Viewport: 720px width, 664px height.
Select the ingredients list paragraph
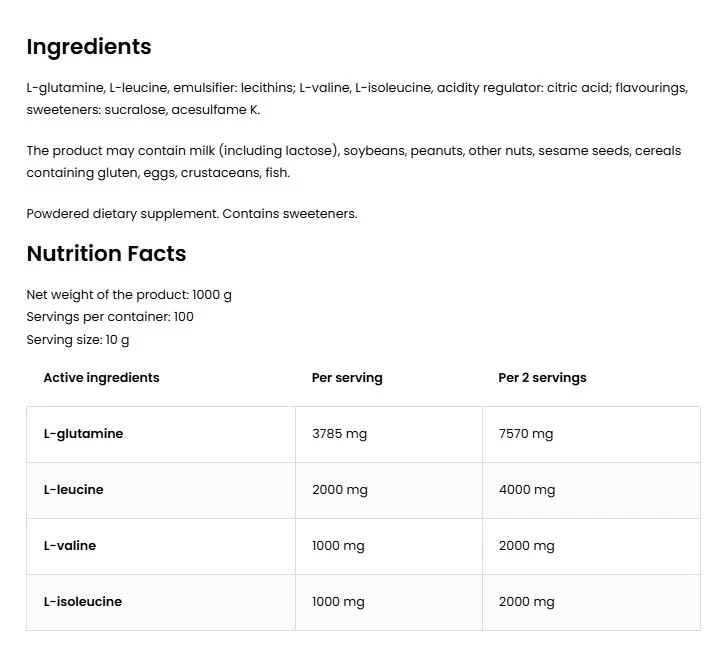pos(356,99)
